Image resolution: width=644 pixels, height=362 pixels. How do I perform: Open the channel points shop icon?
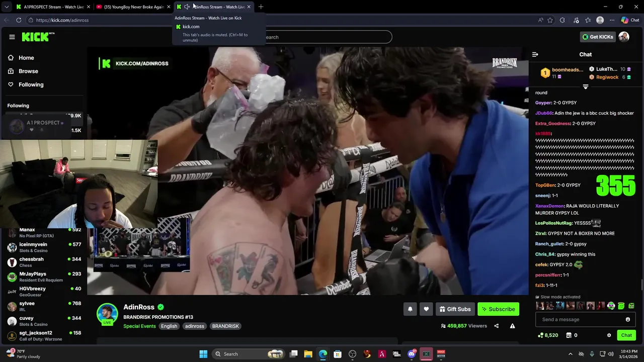(x=569, y=335)
